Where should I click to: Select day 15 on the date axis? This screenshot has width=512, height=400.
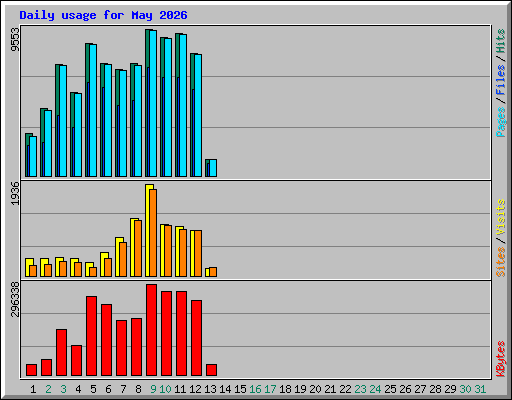point(240,389)
